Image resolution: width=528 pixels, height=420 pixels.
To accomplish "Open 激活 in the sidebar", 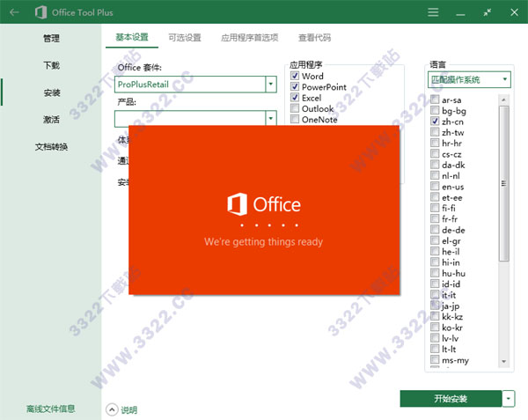I will point(51,119).
